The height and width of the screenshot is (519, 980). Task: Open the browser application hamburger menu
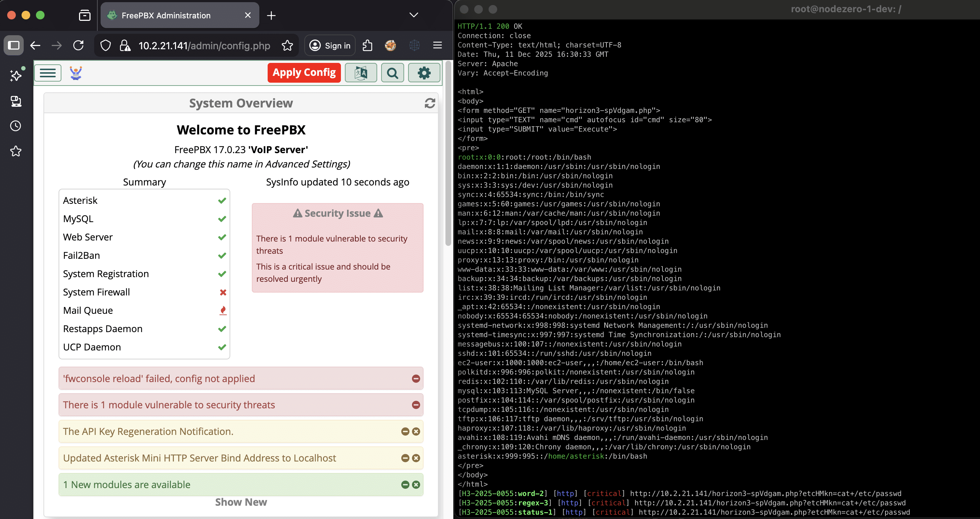(437, 46)
